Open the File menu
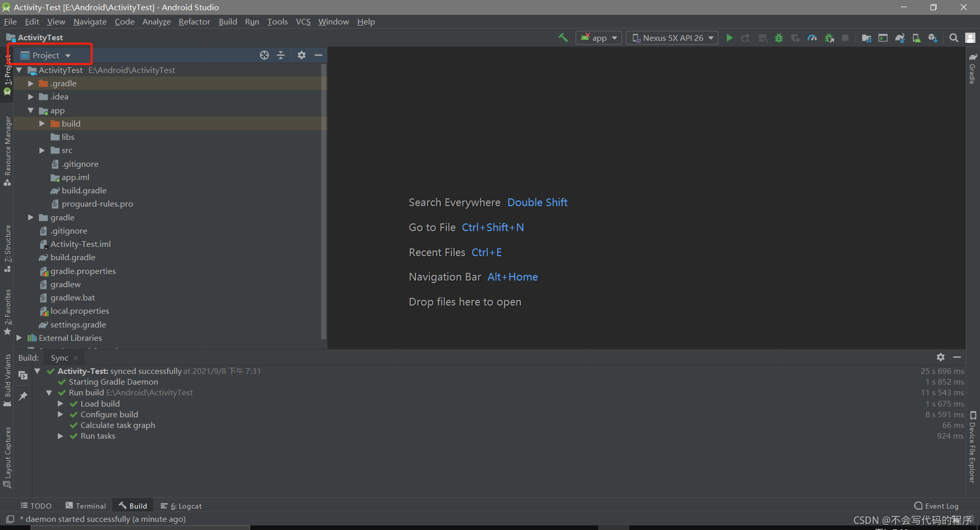The width and height of the screenshot is (980, 530). coord(10,21)
